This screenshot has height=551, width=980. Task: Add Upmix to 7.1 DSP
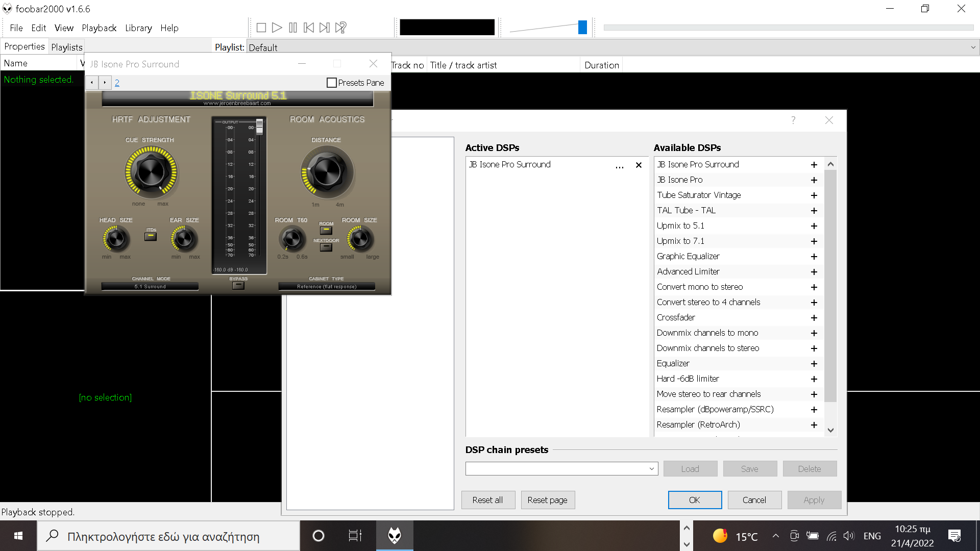[814, 241]
